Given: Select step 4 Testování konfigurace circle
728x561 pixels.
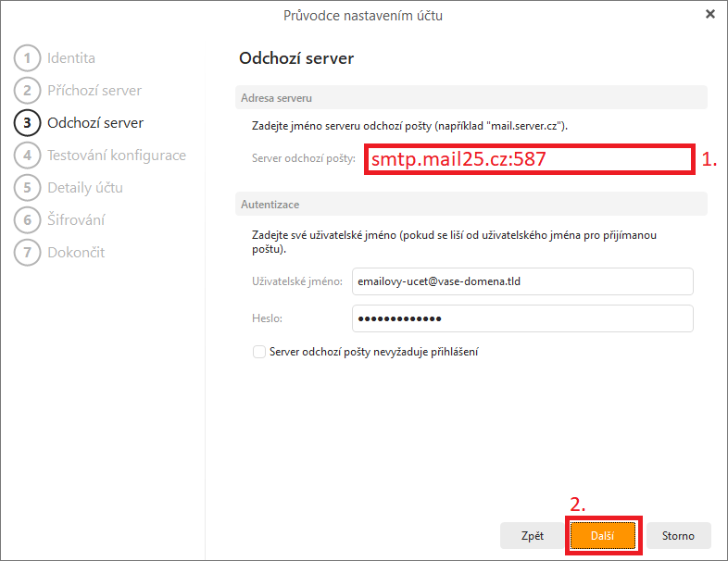Looking at the screenshot, I should 28,155.
